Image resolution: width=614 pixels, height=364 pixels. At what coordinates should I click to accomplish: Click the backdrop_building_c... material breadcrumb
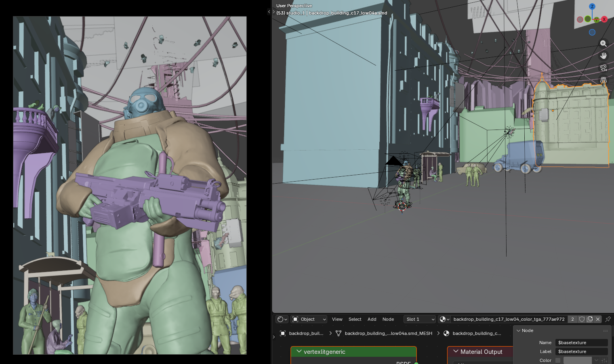click(x=477, y=333)
